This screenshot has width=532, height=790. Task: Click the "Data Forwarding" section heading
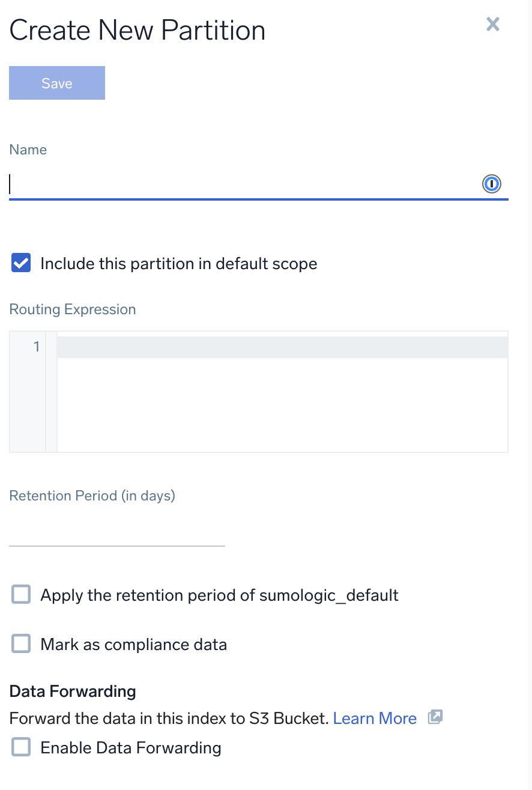(73, 691)
